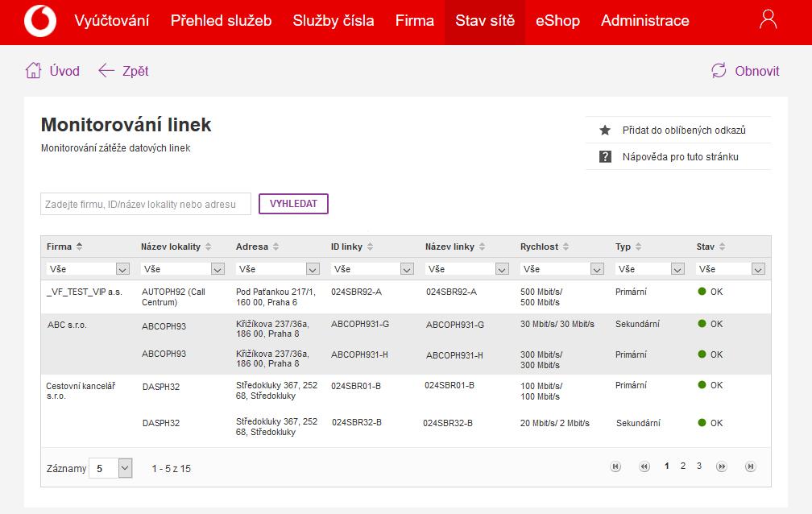812x514 pixels.
Task: Click the refresh icon beside Obnovit
Action: [719, 70]
